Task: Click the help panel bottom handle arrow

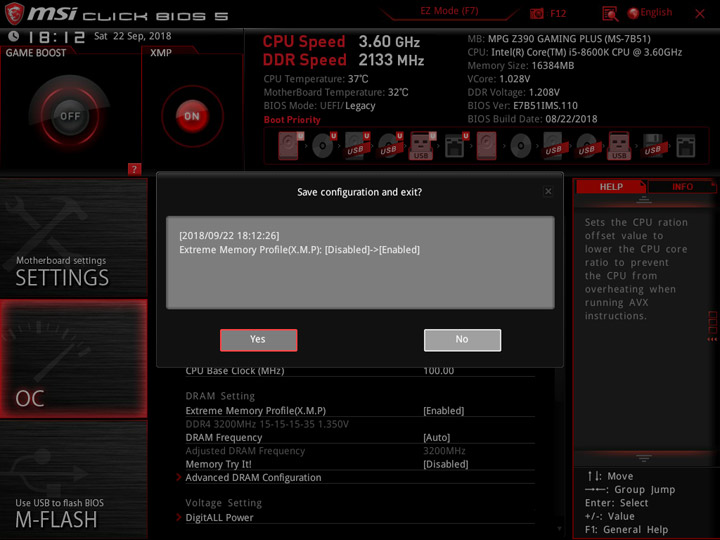Action: click(644, 458)
